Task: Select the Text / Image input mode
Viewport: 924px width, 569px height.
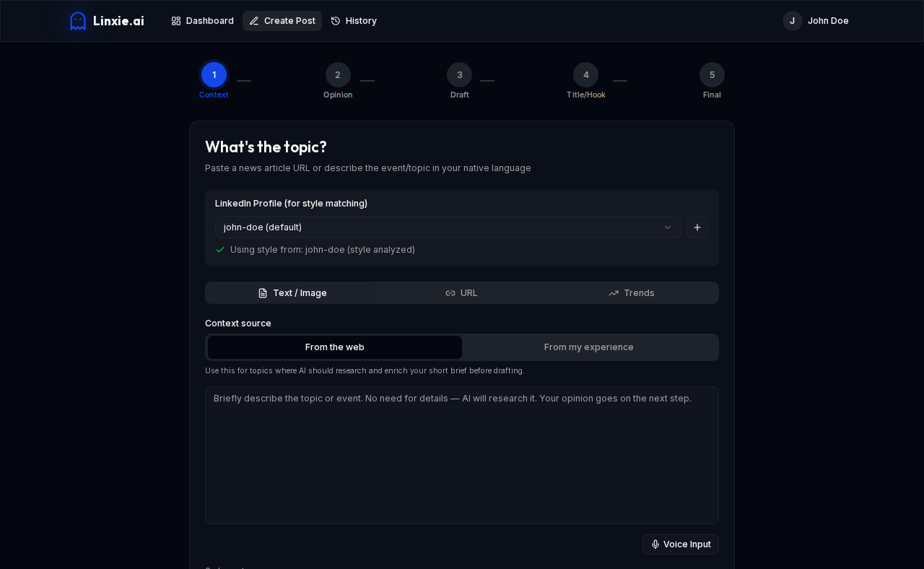Action: [292, 293]
